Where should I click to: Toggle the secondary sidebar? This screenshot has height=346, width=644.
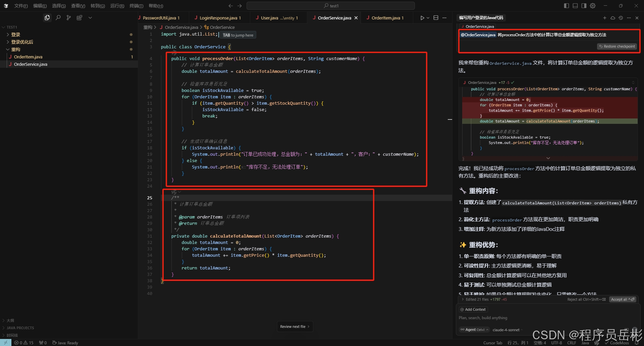(x=584, y=6)
